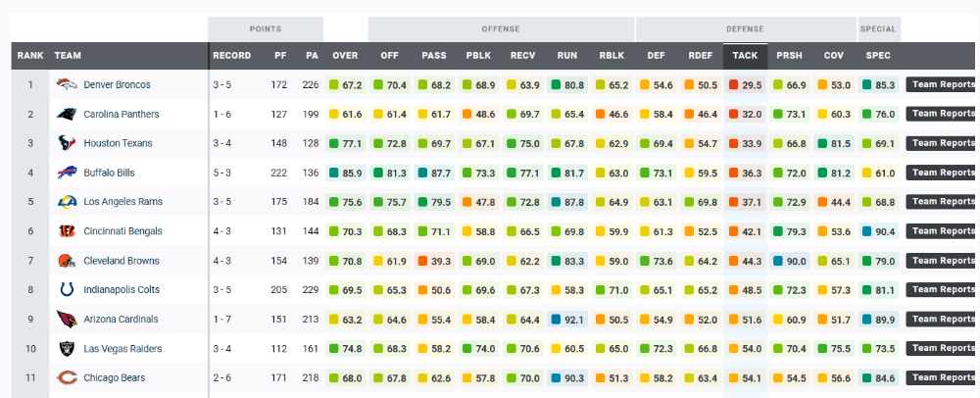
Task: Open the Chicago Bears team name link
Action: click(115, 377)
